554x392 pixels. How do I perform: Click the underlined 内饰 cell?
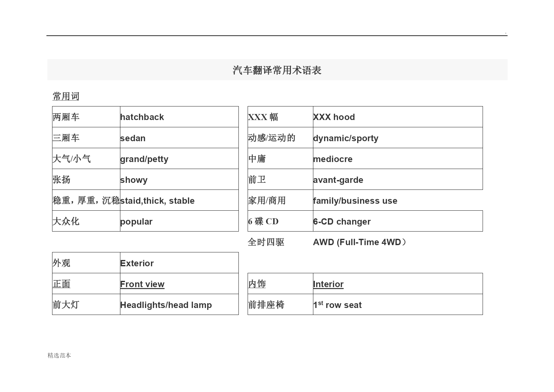coord(280,284)
